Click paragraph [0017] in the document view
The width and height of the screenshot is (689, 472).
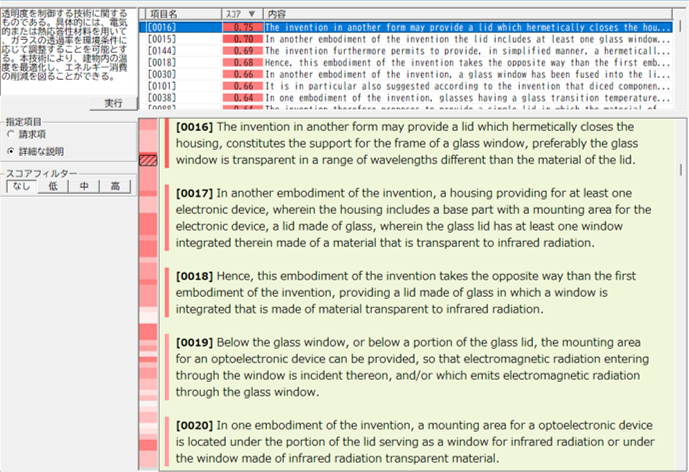point(413,218)
